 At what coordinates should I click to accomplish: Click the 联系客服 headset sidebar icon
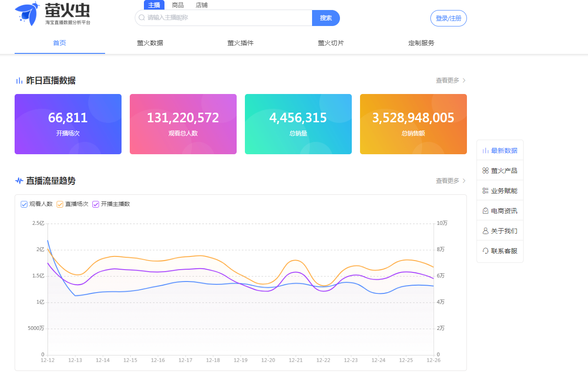pos(486,251)
